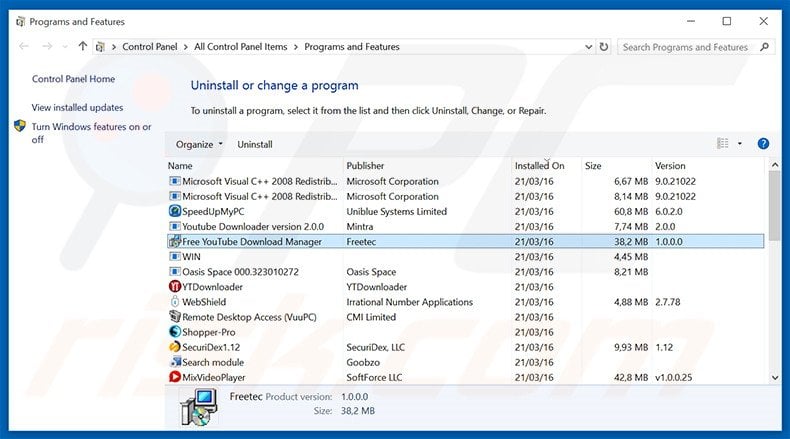
Task: Click the forward navigation arrow
Action: click(47, 46)
